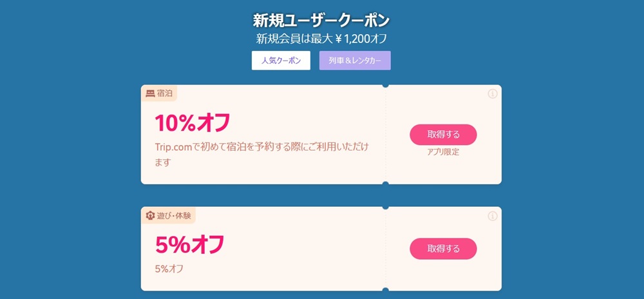The image size is (644, 299).
Task: Click the アプリ限定 label
Action: 443,153
